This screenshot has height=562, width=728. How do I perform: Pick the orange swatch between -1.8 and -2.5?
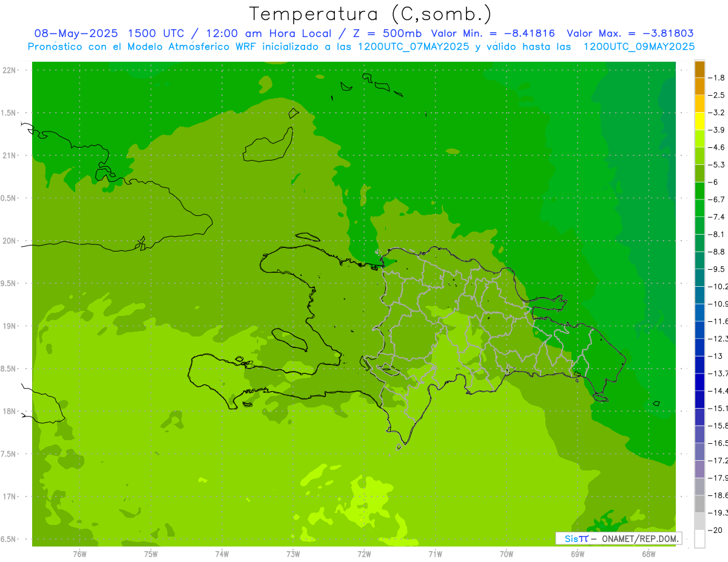click(699, 86)
